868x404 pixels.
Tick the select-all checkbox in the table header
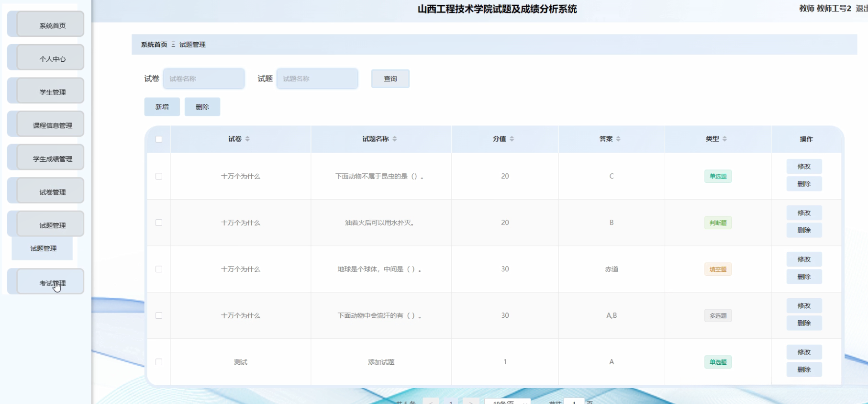coord(159,139)
